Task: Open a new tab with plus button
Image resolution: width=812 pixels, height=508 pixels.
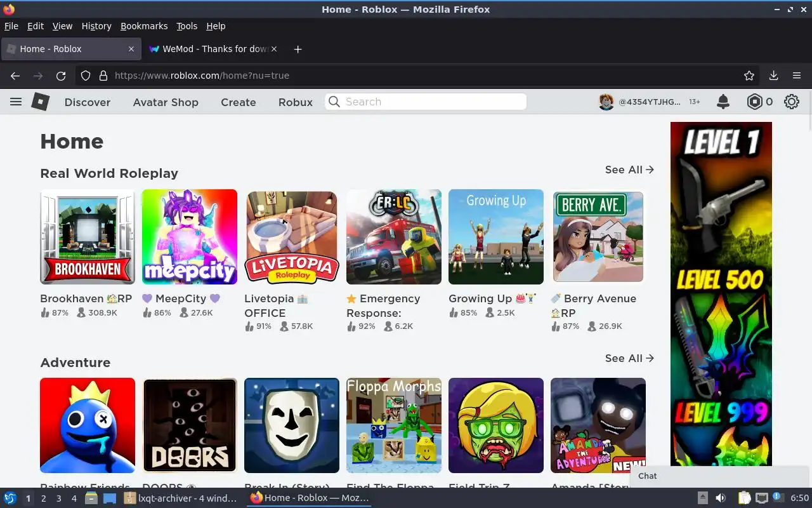Action: (x=298, y=49)
